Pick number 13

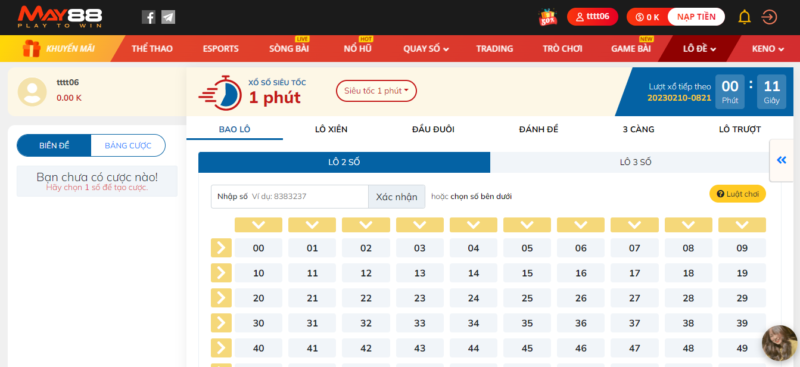(420, 273)
